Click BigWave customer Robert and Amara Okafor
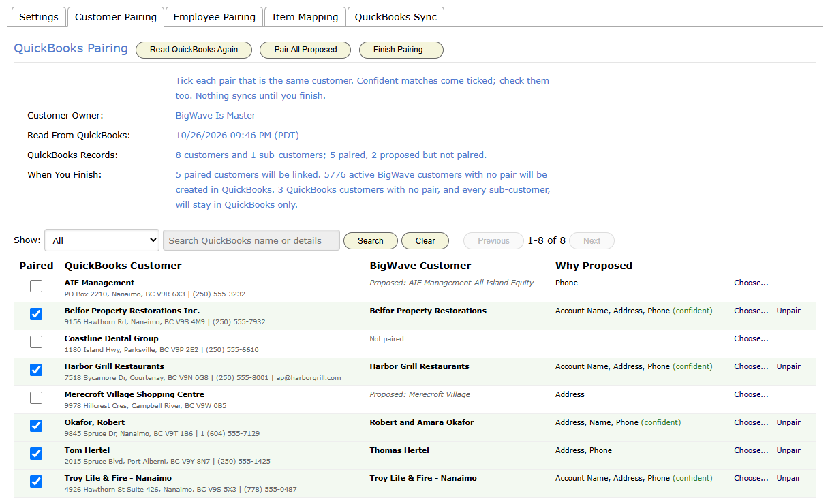 [422, 422]
